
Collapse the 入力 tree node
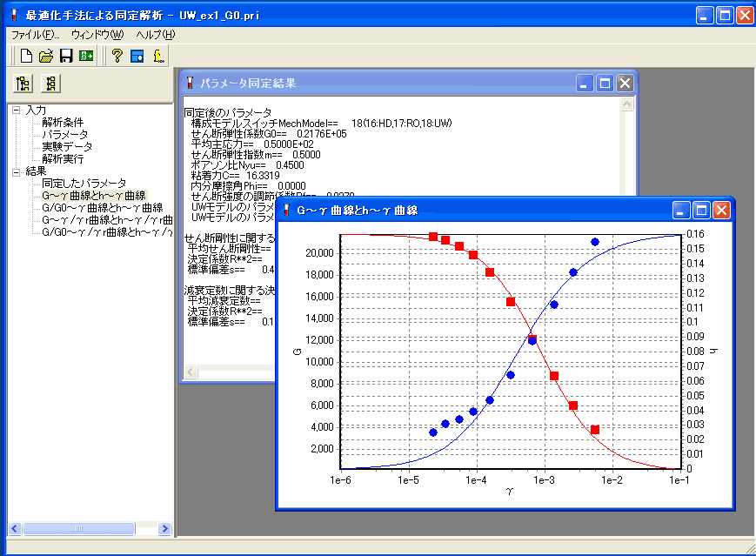(x=16, y=111)
